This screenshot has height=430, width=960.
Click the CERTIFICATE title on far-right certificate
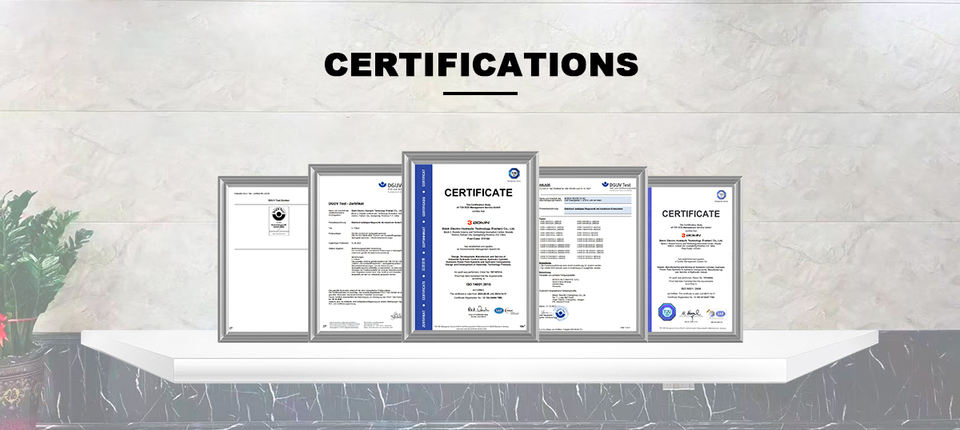coord(691,214)
